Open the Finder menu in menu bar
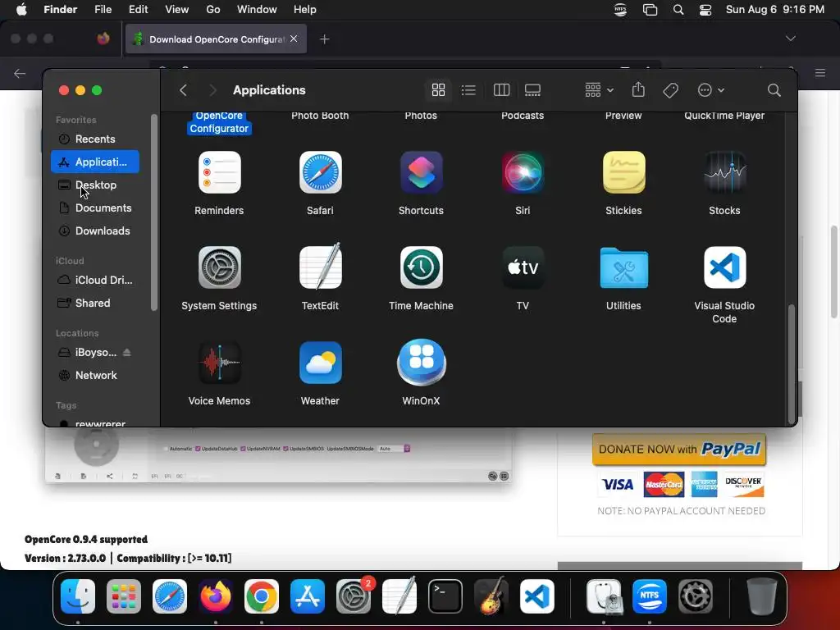Image resolution: width=840 pixels, height=630 pixels. click(x=60, y=9)
